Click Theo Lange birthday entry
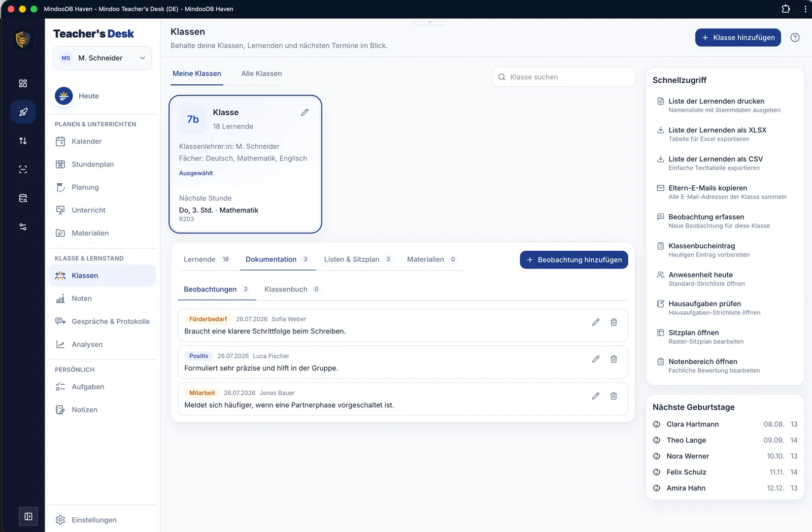This screenshot has height=532, width=812. tap(725, 440)
